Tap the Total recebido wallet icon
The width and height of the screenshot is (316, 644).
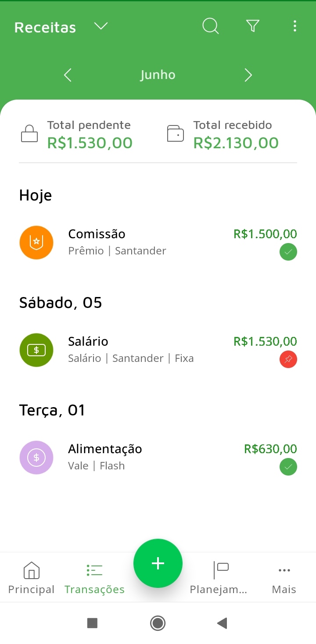point(176,134)
